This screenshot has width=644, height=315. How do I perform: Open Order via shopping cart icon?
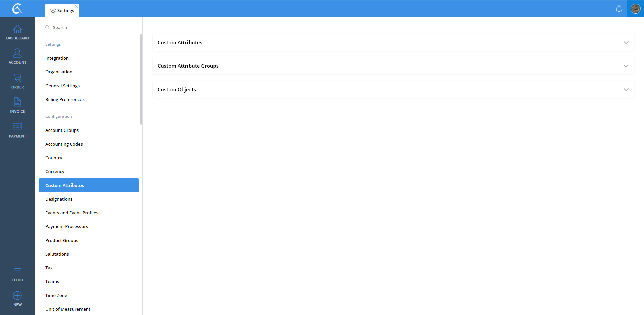(17, 78)
